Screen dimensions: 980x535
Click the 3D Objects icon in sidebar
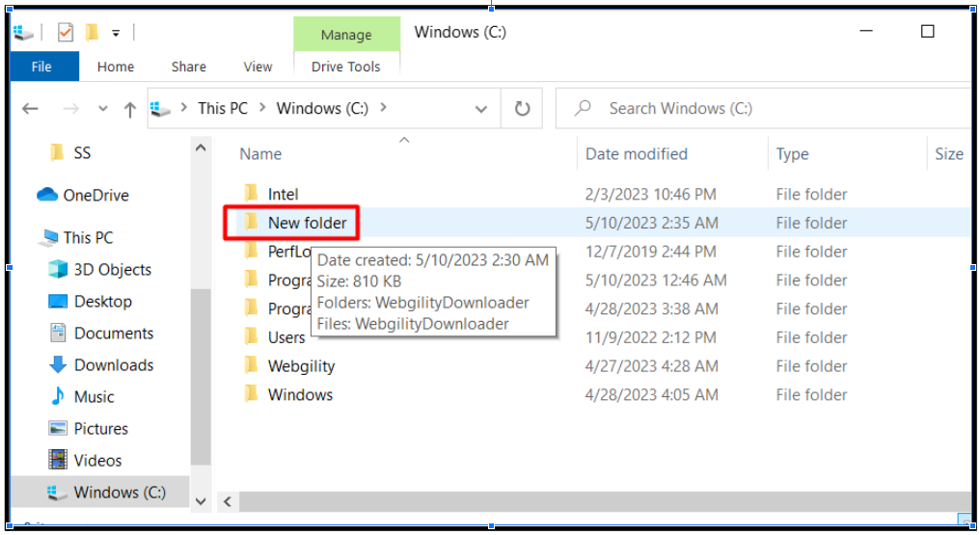pos(58,270)
